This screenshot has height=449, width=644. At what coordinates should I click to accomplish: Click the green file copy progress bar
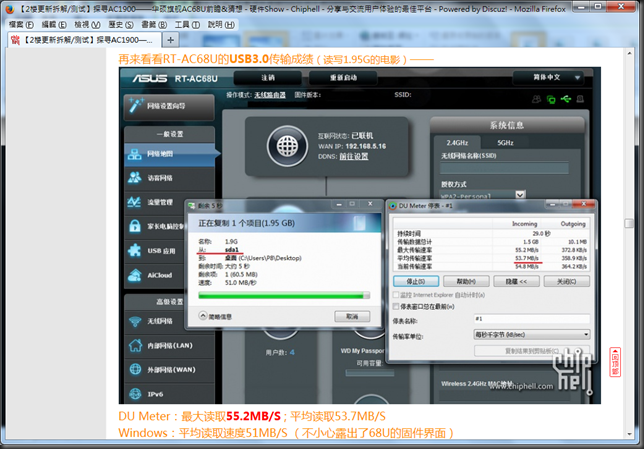click(284, 295)
